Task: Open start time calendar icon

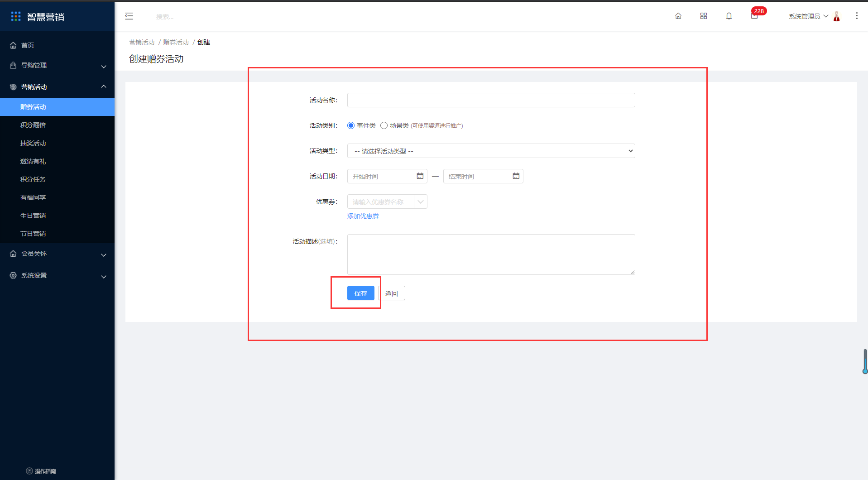Action: [x=420, y=176]
